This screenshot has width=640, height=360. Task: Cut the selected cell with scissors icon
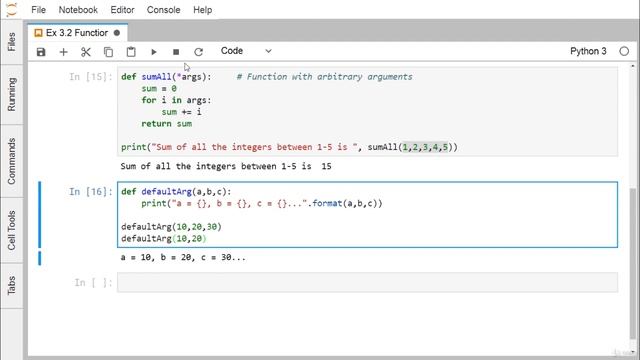tap(86, 52)
